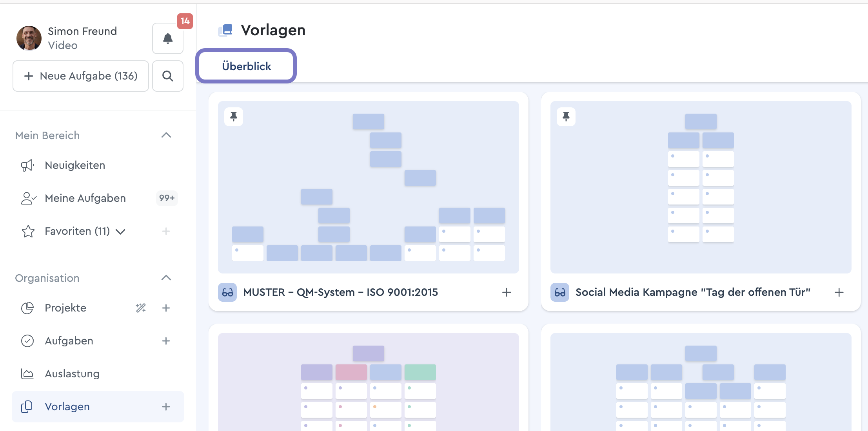Click the magic wand icon beside Projekte
Image resolution: width=868 pixels, height=431 pixels.
click(141, 308)
